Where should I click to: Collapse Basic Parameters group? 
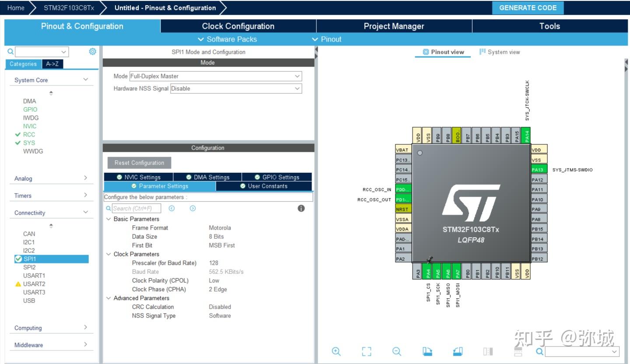pyautogui.click(x=108, y=219)
